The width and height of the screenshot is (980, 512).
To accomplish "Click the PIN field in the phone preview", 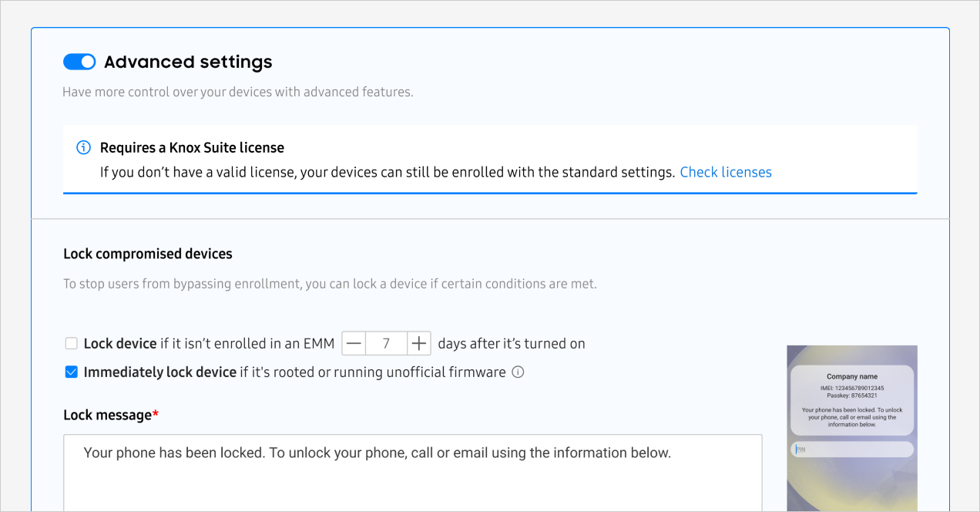I will [852, 449].
